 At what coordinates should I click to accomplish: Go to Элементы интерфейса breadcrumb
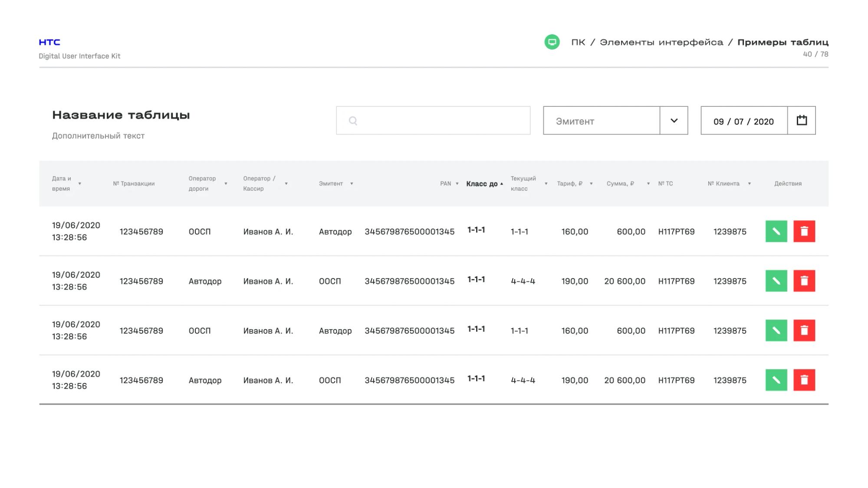pos(661,42)
